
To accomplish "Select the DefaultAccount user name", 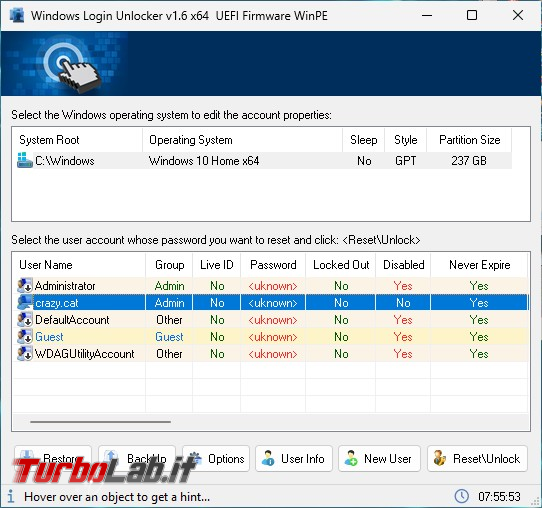I will [72, 320].
